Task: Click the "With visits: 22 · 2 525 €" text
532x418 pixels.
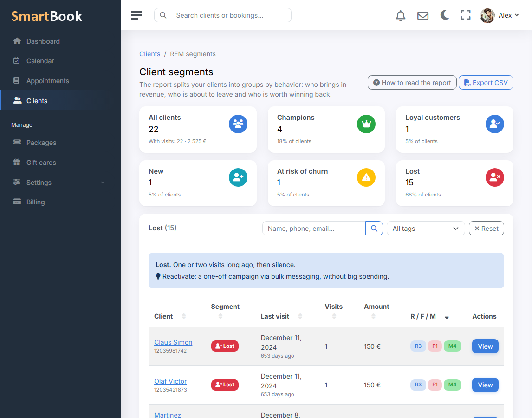Action: pos(177,141)
